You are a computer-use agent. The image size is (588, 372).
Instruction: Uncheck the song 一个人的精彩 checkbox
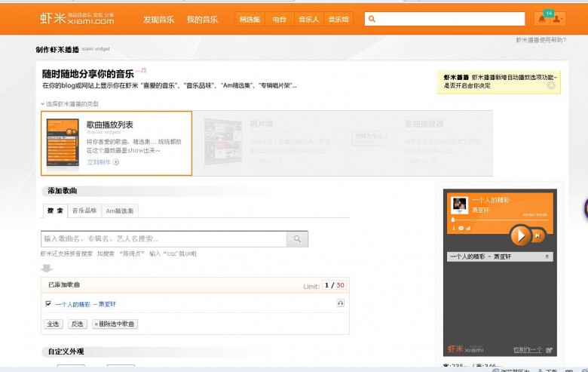[48, 303]
